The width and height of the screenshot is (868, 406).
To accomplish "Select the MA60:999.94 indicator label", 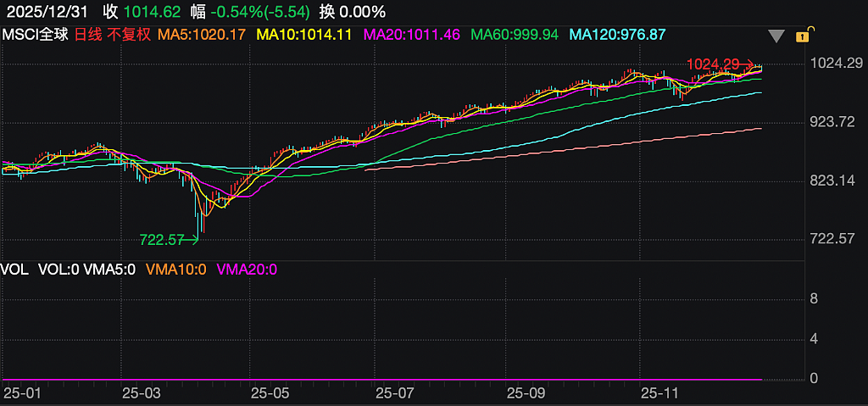I will pyautogui.click(x=515, y=35).
